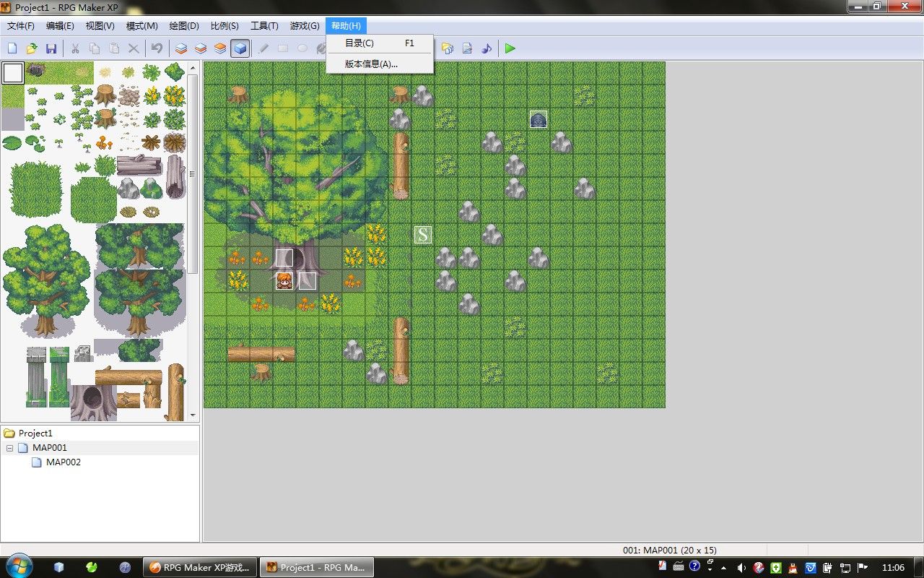Open the 文件(F) menu
This screenshot has width=924, height=578.
coord(21,26)
